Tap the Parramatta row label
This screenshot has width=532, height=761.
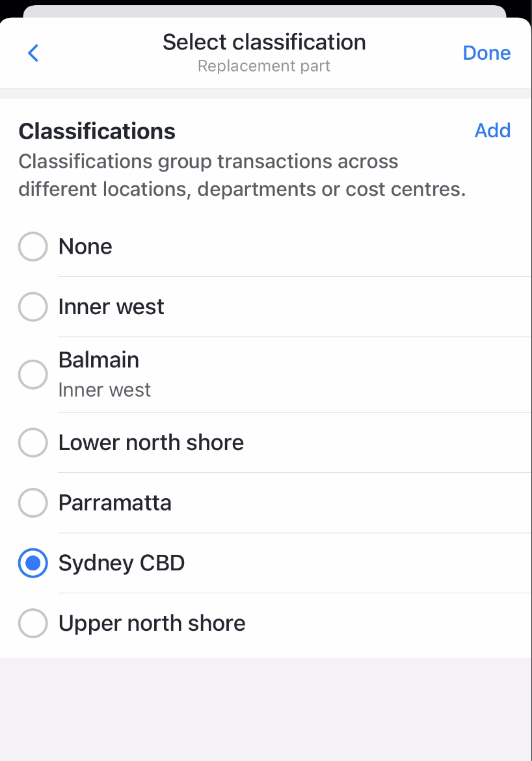point(114,502)
